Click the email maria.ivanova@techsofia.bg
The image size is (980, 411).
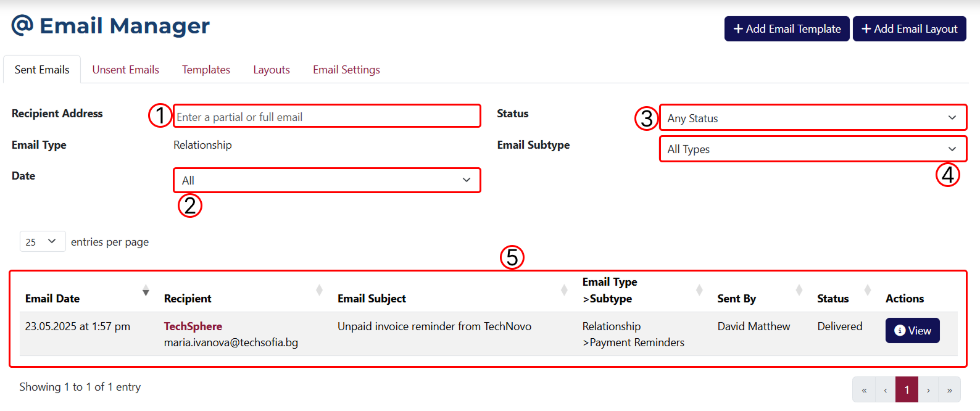[x=231, y=342]
